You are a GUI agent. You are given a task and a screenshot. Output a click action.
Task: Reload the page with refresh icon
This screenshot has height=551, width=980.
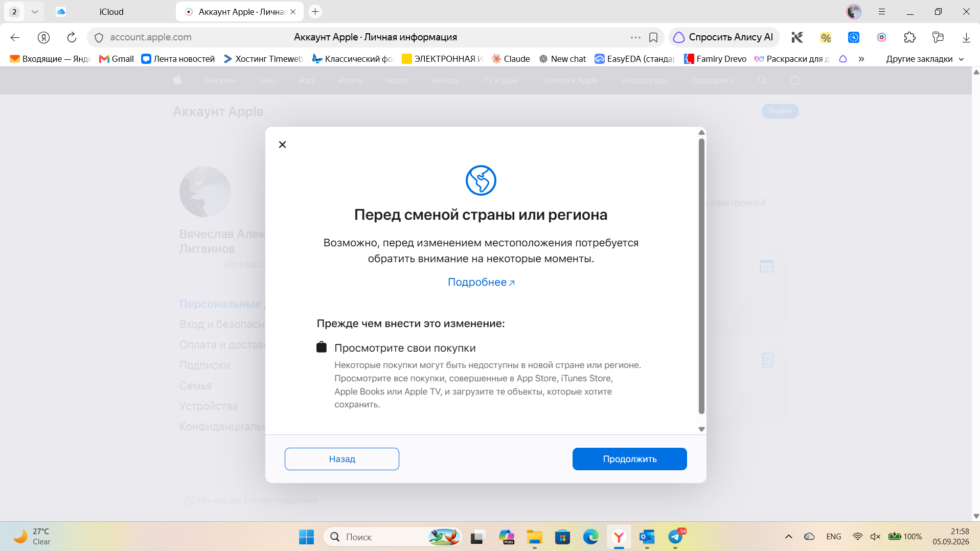[72, 37]
